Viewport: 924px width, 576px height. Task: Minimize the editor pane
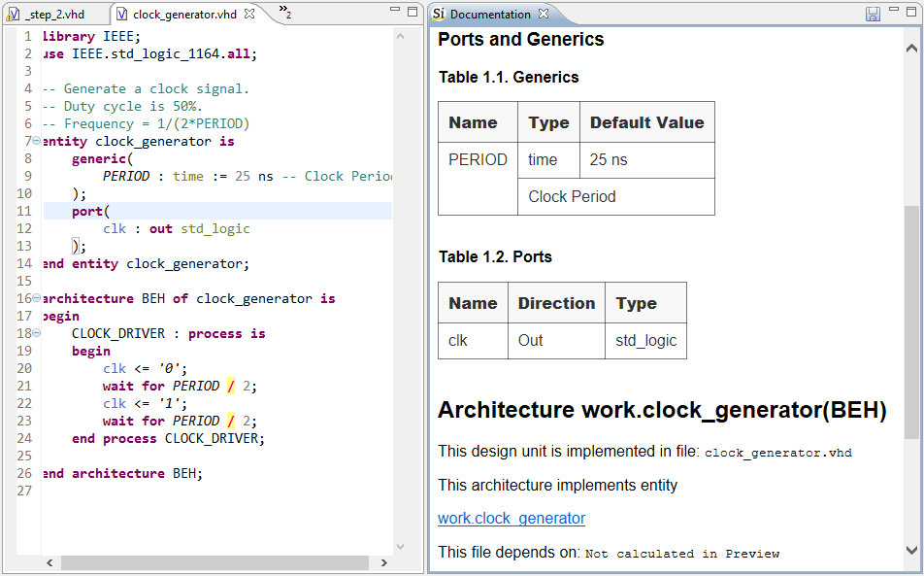click(395, 10)
